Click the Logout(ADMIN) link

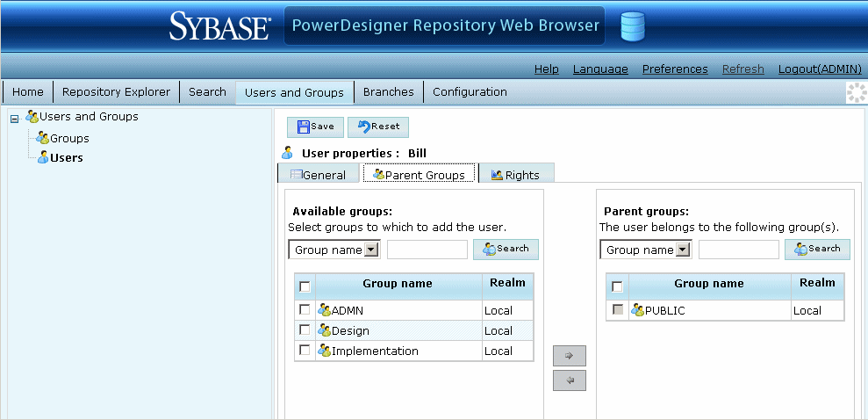(820, 69)
